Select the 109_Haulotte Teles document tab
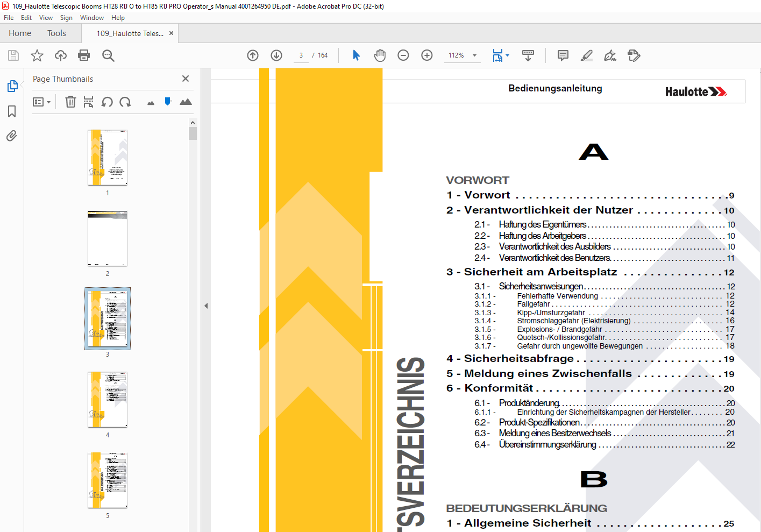 (130, 33)
